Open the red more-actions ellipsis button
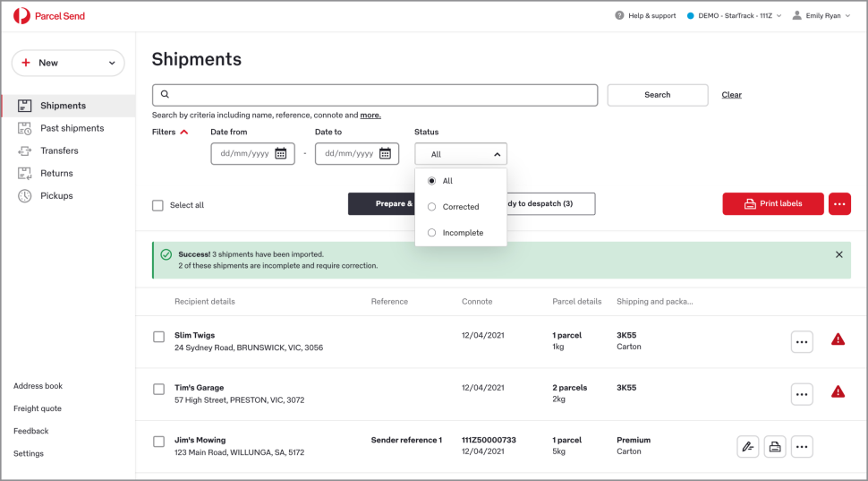Screen dimensions: 868x481 [x=839, y=204]
